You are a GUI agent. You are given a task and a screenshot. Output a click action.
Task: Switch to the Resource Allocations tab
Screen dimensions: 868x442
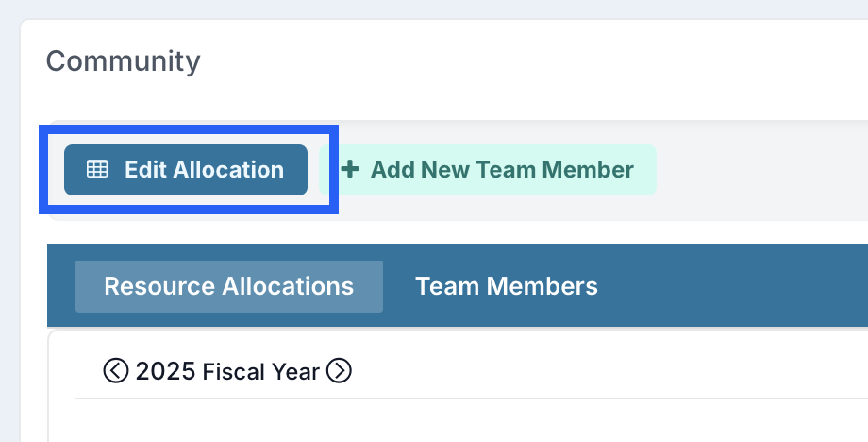pos(229,286)
